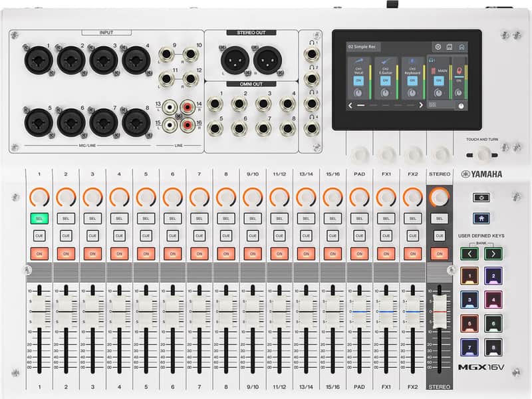
Task: Open settings gear on the touchscreen
Action: click(x=438, y=47)
